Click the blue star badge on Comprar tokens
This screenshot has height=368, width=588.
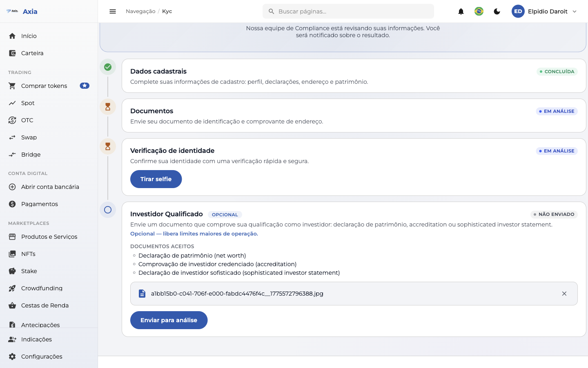click(85, 86)
